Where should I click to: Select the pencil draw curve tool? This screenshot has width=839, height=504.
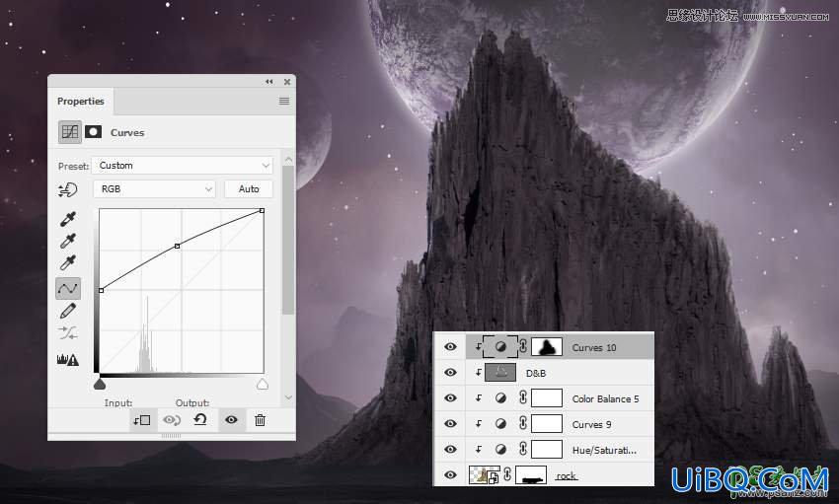pos(68,311)
